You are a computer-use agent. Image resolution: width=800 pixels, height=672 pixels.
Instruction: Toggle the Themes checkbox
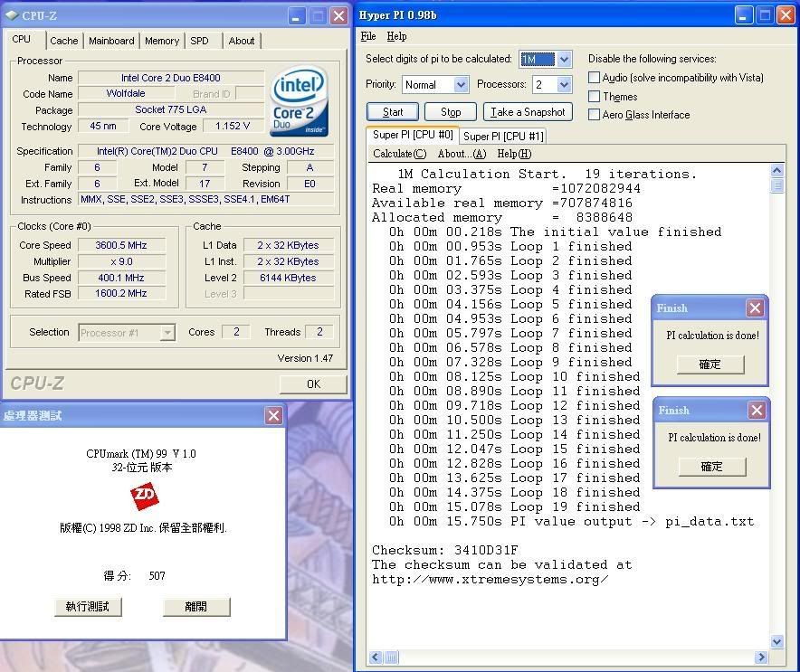[x=594, y=97]
